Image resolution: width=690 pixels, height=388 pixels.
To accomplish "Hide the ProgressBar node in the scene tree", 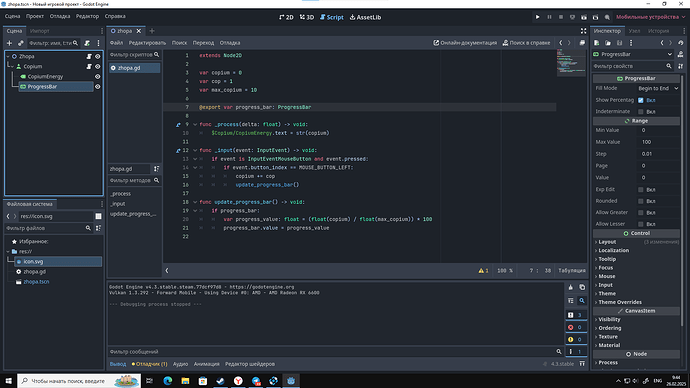I will [98, 87].
